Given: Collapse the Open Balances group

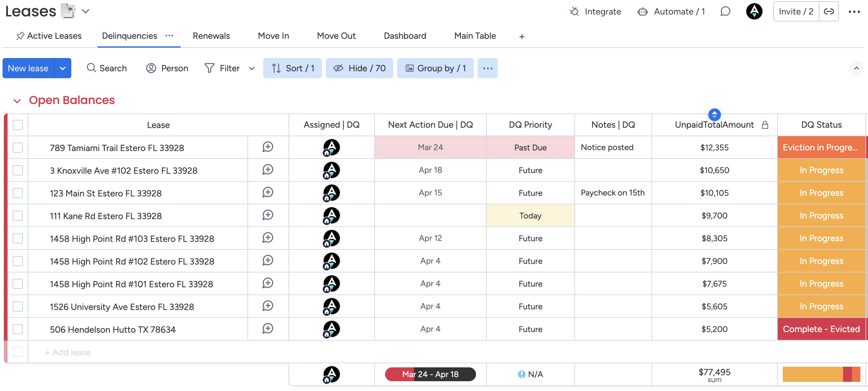Looking at the screenshot, I should [17, 101].
